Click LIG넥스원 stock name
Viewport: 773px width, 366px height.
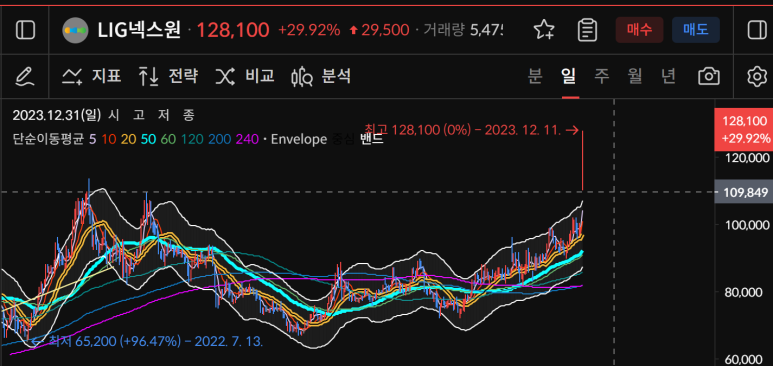click(x=139, y=30)
